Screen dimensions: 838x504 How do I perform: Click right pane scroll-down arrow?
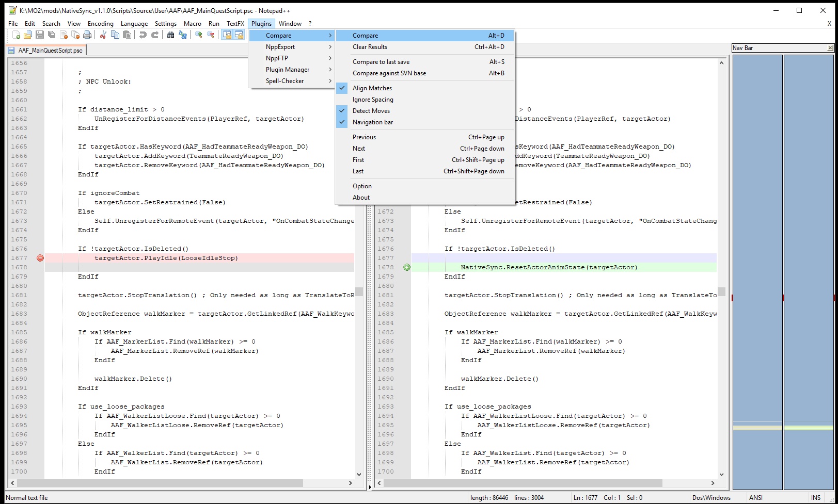[721, 475]
